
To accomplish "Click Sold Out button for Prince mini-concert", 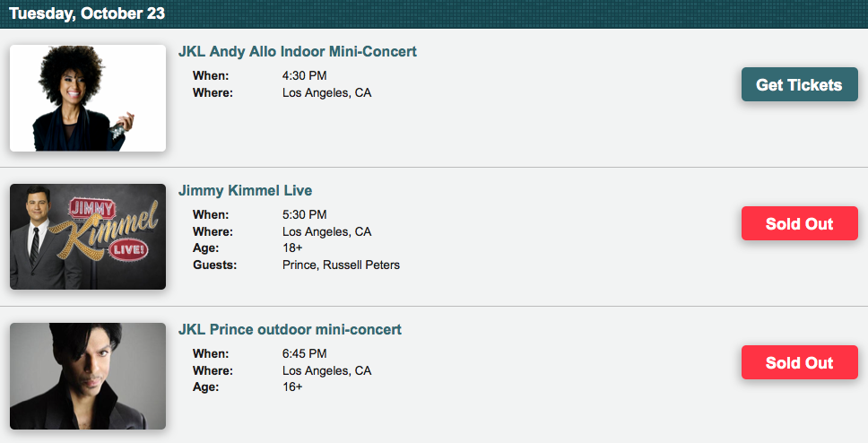I will [x=799, y=362].
